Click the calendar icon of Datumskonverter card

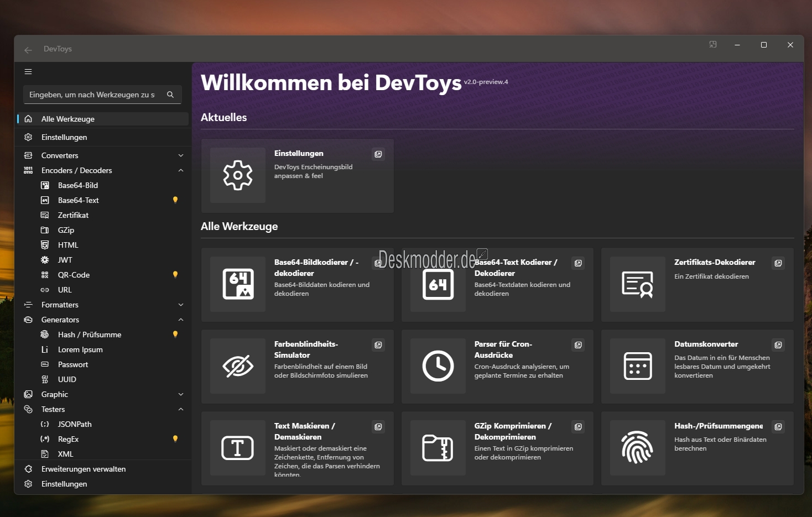(638, 366)
